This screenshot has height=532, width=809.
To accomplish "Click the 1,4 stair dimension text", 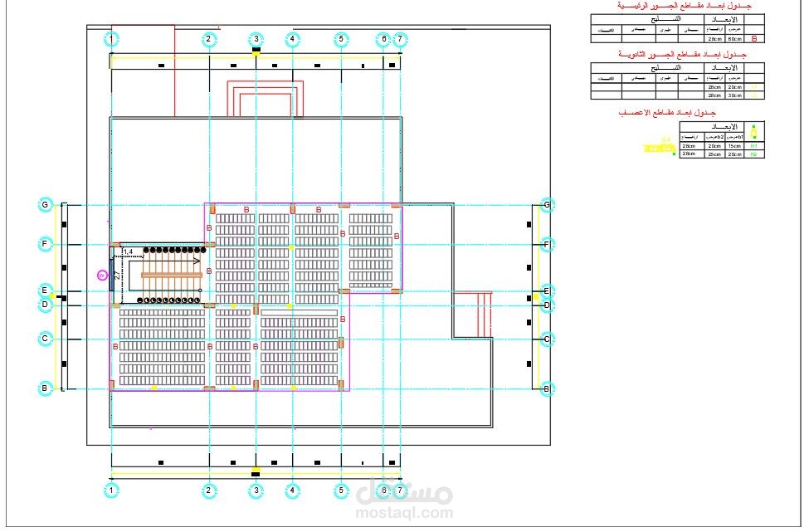I will pos(128,251).
